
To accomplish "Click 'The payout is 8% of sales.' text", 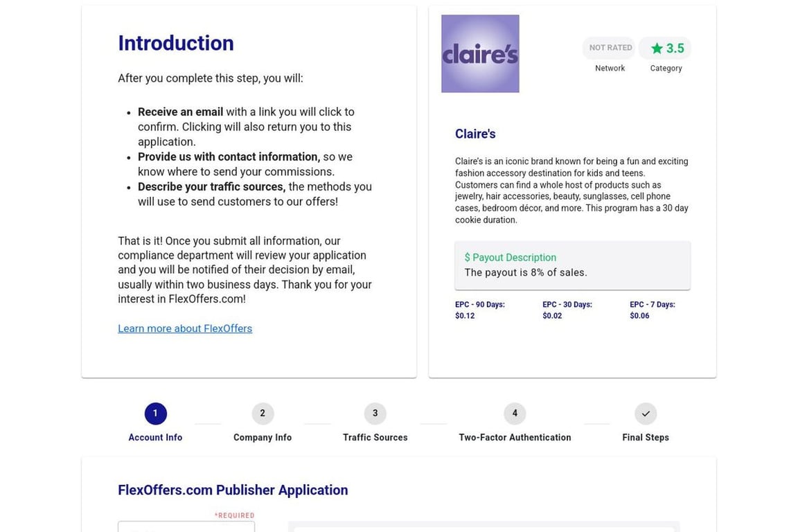I will point(526,272).
